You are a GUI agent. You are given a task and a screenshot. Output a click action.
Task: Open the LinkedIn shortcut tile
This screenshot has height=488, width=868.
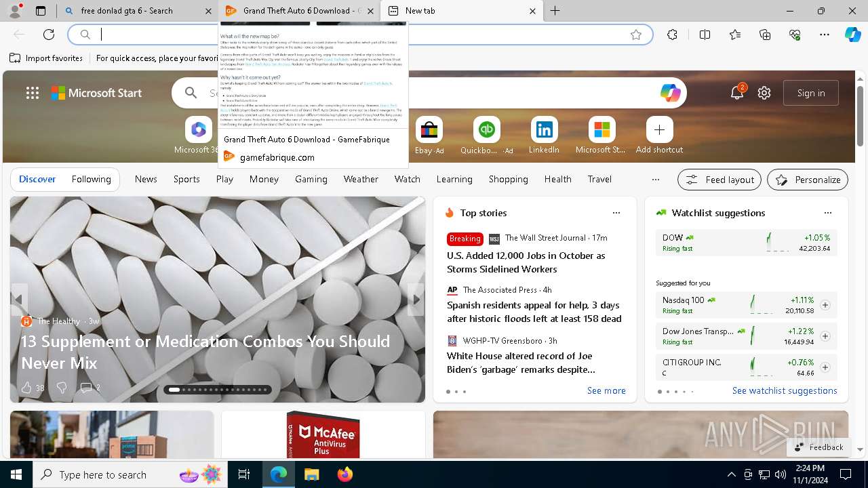(544, 136)
